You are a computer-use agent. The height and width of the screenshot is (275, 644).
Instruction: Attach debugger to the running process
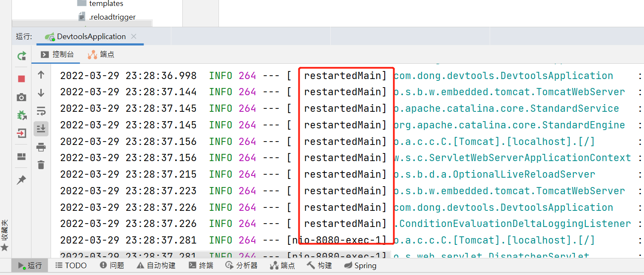(x=21, y=115)
